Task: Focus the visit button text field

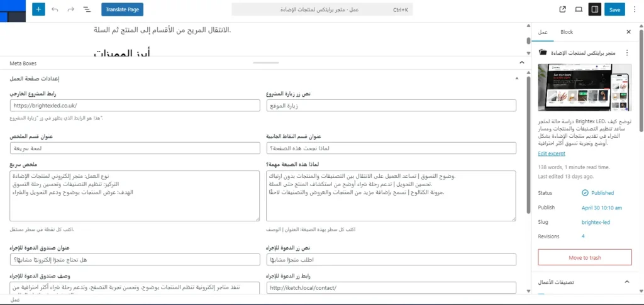Action: (x=391, y=106)
